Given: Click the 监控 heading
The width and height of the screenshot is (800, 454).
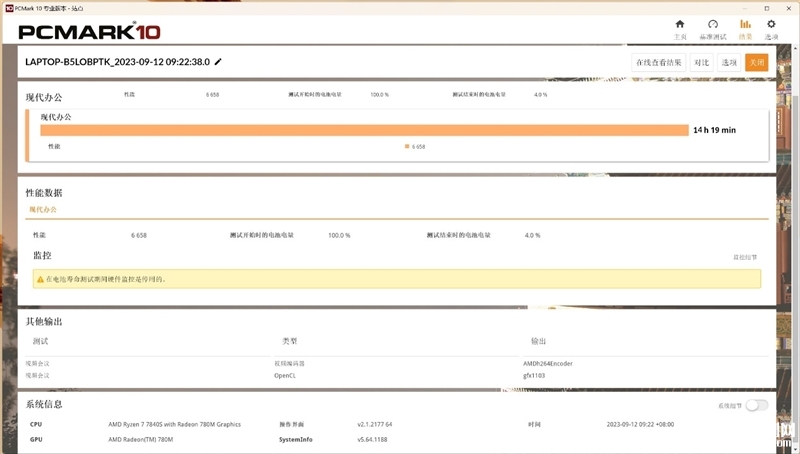Looking at the screenshot, I should point(42,256).
